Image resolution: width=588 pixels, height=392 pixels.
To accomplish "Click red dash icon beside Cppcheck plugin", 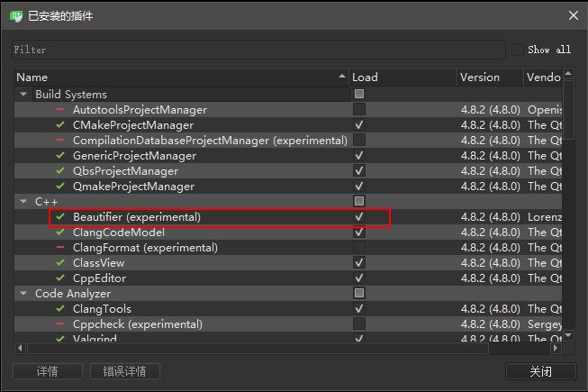I will coord(60,324).
